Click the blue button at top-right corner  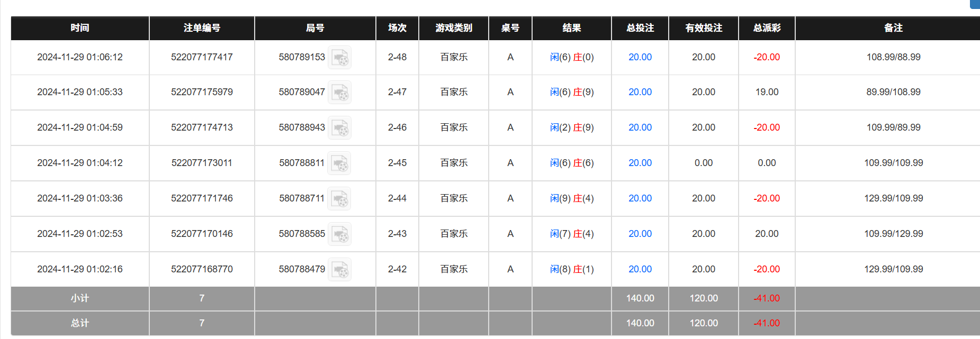[975, 4]
